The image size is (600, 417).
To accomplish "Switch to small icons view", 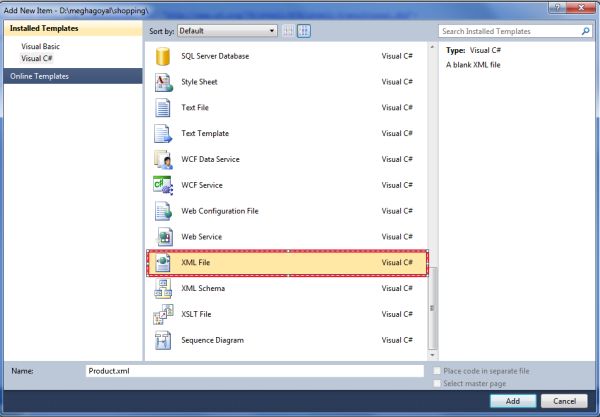I will [x=289, y=31].
